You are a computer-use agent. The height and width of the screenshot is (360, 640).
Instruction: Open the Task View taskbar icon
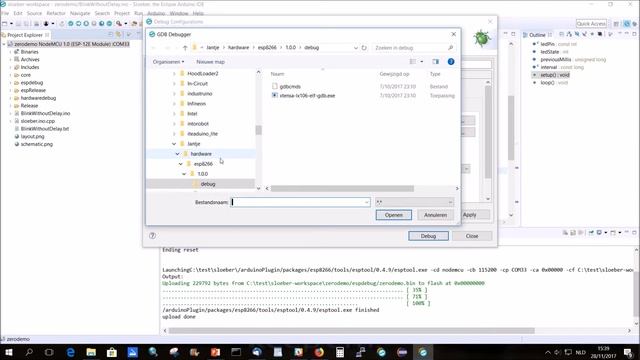pos(49,352)
